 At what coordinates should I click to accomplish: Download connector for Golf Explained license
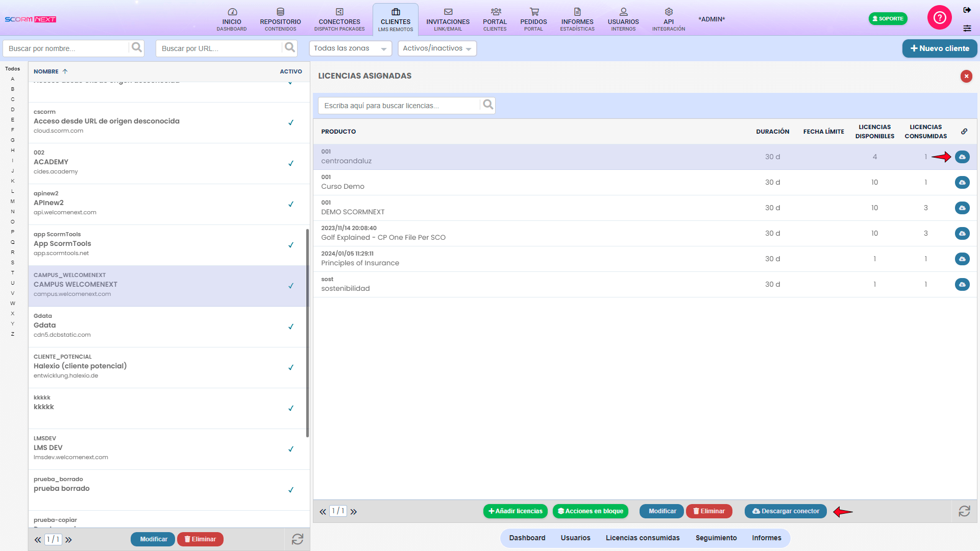tap(962, 234)
